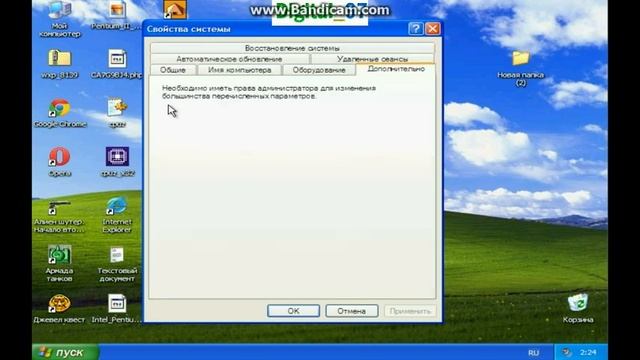Click the dialog's question mark help button

416,29
